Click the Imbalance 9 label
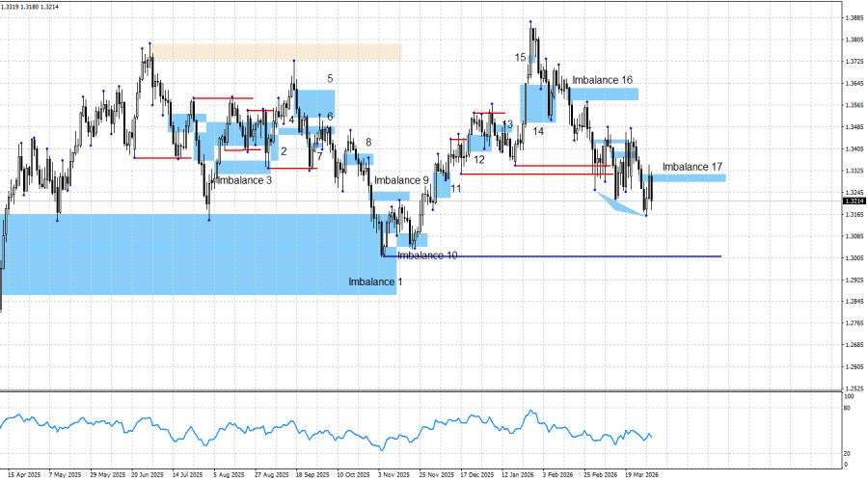 [x=401, y=180]
